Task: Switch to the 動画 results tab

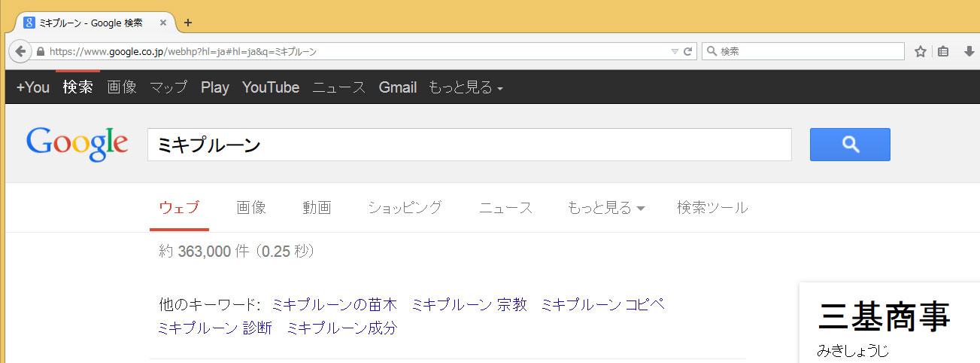Action: [x=317, y=207]
